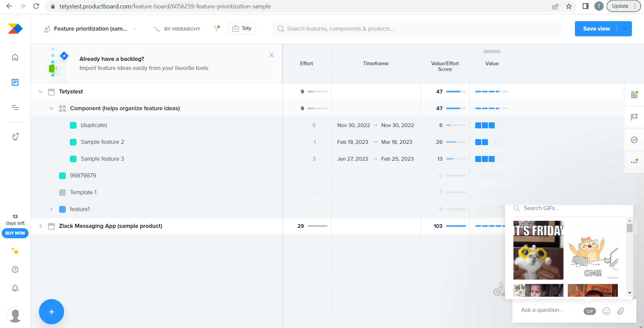Screen dimensions: 644x328
Task: Bookmark the page with the star icon
Action: coord(569,6)
